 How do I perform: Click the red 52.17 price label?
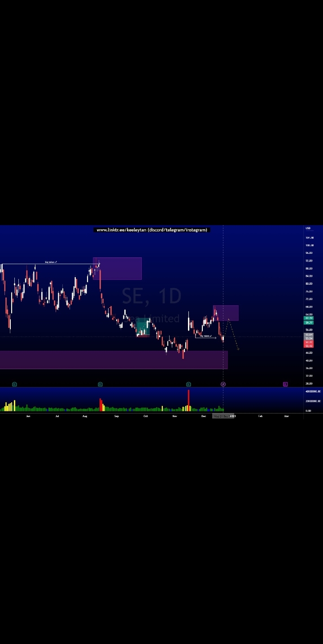(x=309, y=342)
